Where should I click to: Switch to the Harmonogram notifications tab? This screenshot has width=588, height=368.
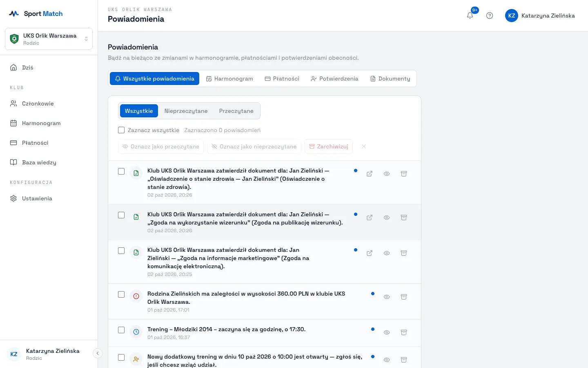click(229, 79)
